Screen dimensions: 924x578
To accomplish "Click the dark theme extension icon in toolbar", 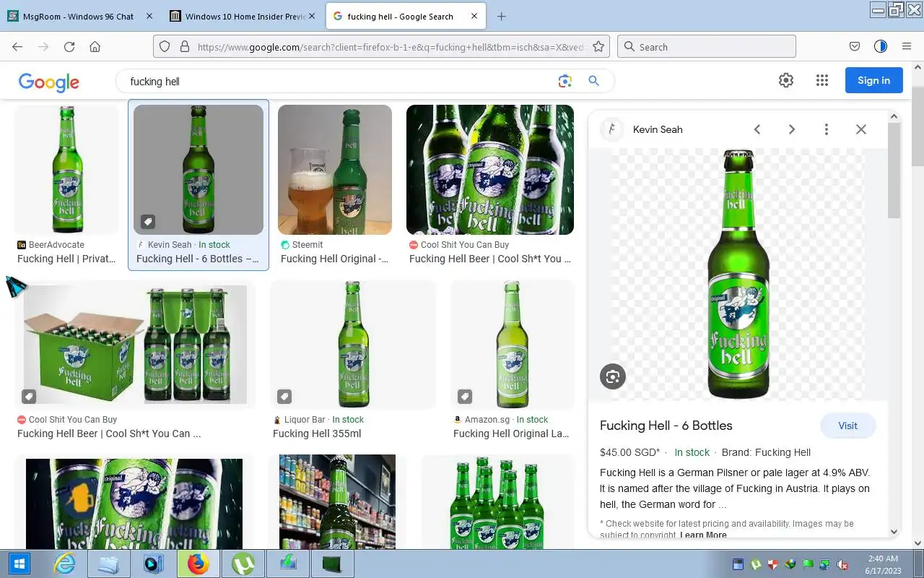I will point(881,47).
